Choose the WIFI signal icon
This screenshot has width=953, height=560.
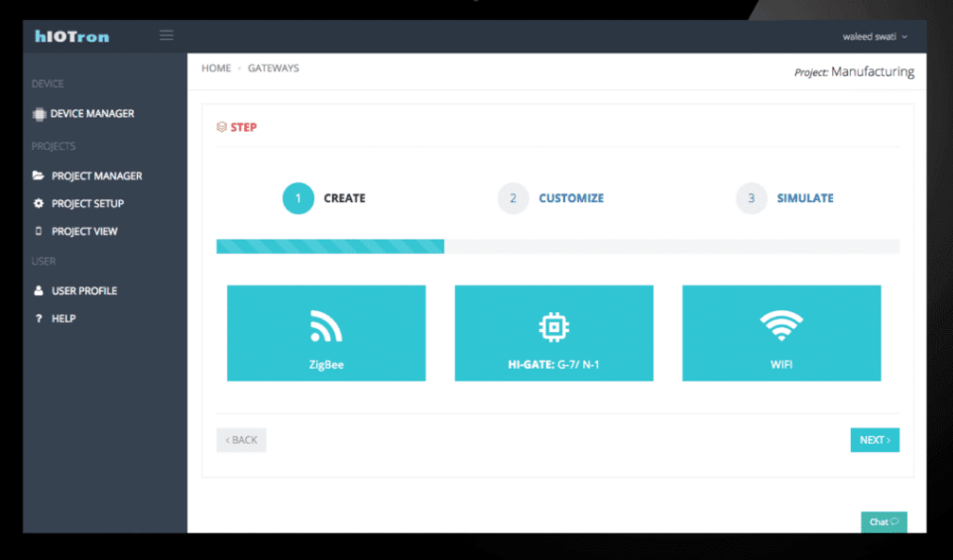click(x=781, y=326)
